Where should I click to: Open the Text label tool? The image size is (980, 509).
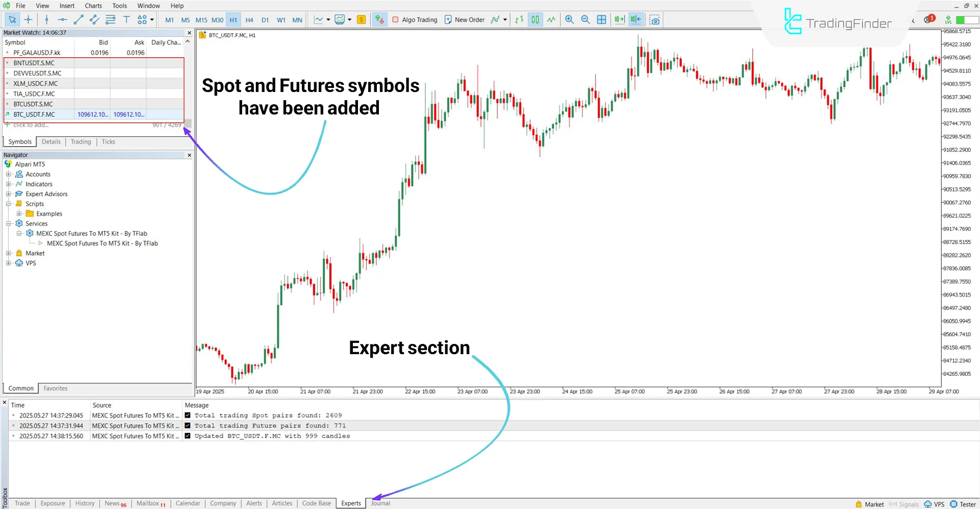tap(126, 19)
